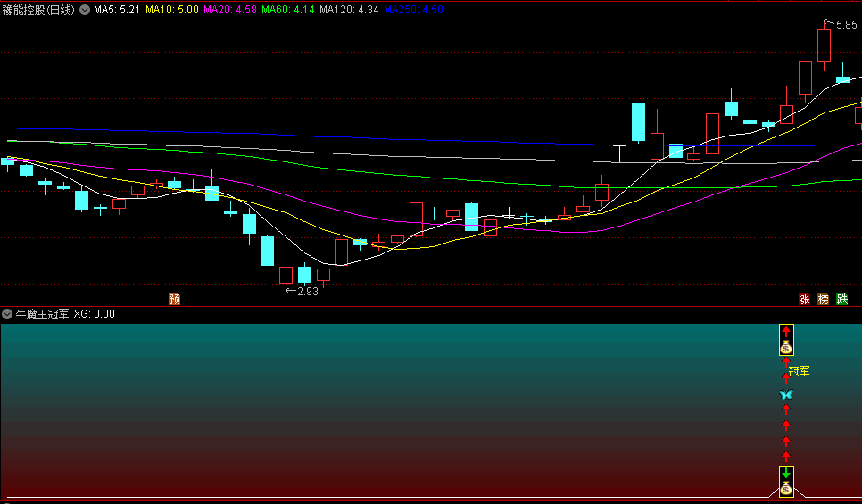Select the 豫能控股(日线) chart title
The image size is (862, 504).
pos(38,10)
